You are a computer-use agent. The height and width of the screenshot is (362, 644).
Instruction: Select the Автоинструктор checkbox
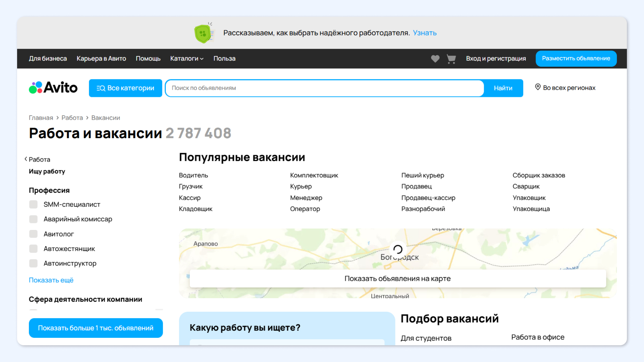click(33, 263)
